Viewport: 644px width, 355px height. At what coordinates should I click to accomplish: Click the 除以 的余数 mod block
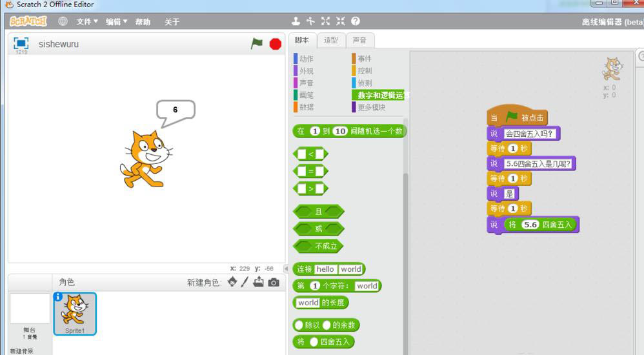pyautogui.click(x=326, y=325)
